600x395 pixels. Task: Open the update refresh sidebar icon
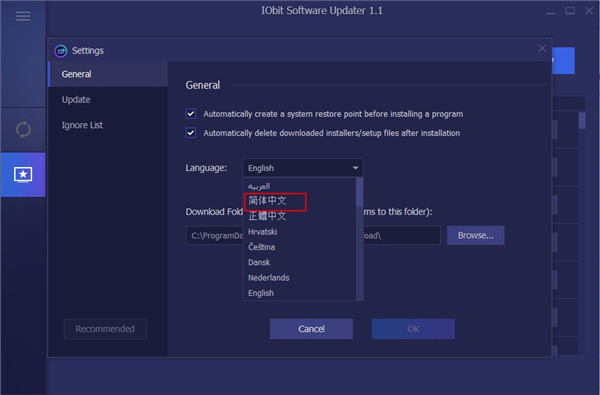[x=23, y=129]
